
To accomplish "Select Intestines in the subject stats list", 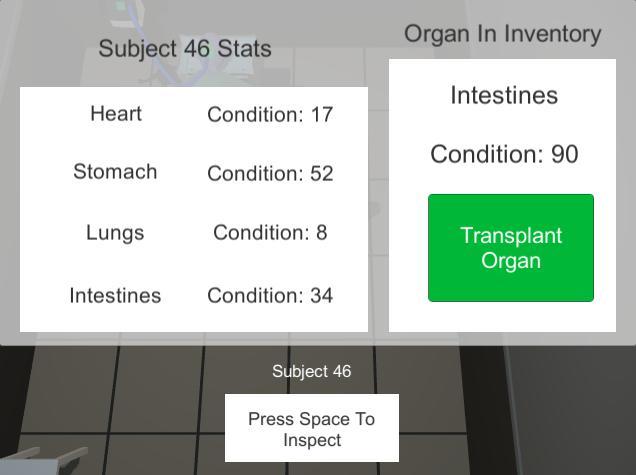I will coord(115,296).
